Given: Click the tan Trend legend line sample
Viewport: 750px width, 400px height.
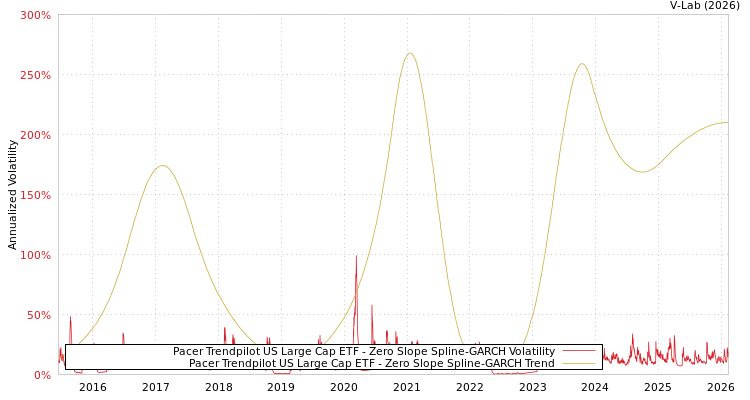Looking at the screenshot, I should pyautogui.click(x=579, y=363).
